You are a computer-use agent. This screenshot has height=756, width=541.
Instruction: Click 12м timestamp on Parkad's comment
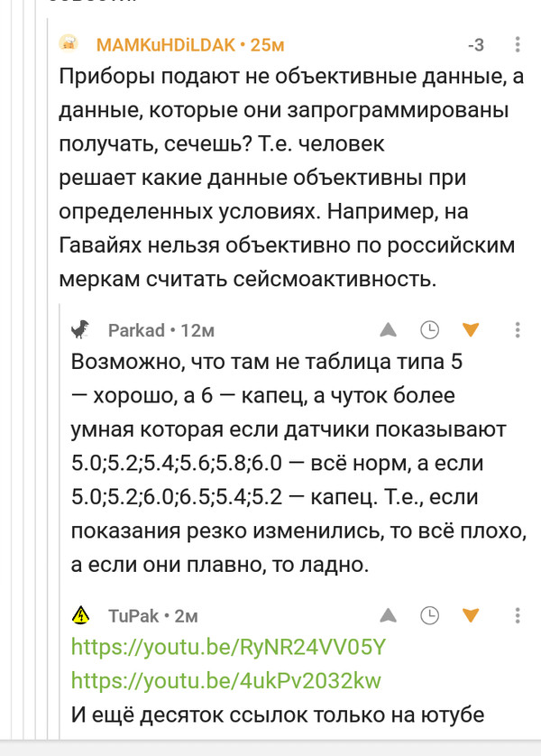coord(197,331)
